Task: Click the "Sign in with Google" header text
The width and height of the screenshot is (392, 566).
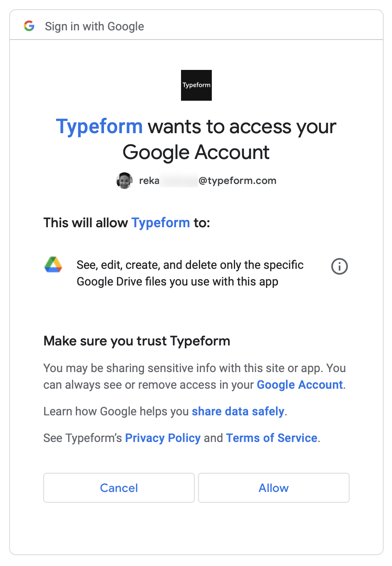Action: [x=94, y=26]
